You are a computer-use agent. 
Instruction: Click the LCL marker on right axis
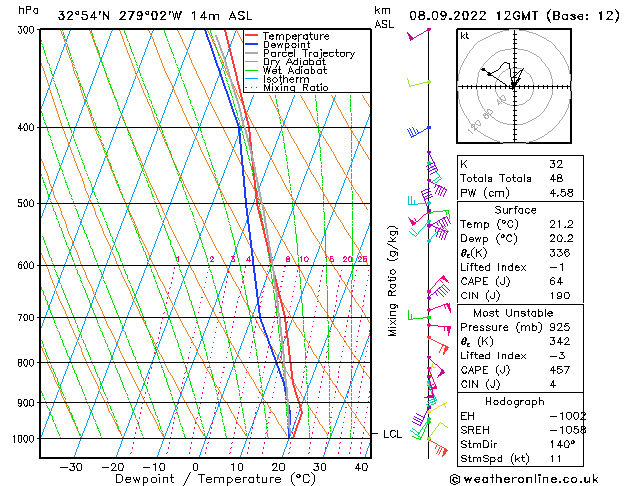tap(391, 433)
